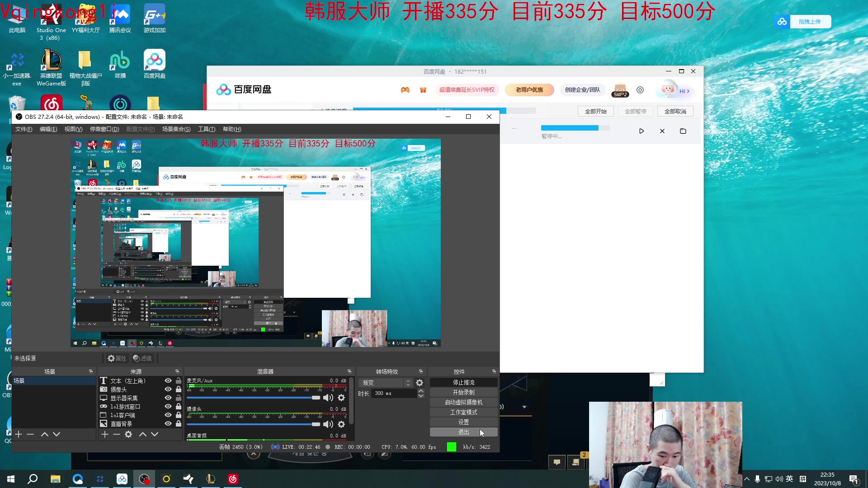Click 老用户优惠 promotion button
Viewport: 868px width, 488px height.
529,90
